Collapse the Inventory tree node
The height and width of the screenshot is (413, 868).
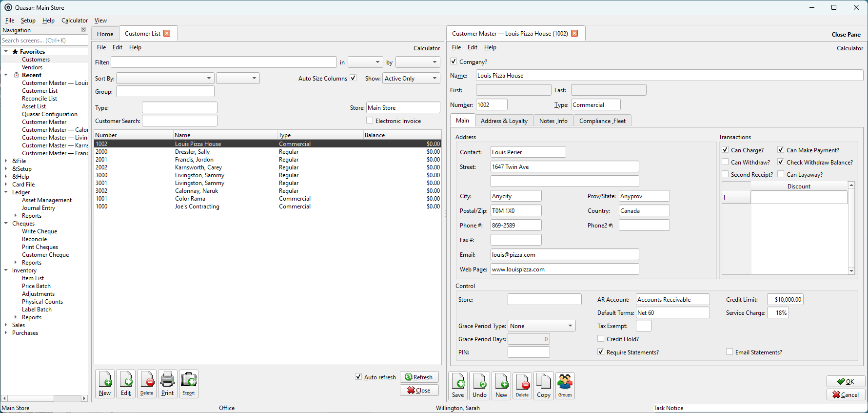pyautogui.click(x=6, y=270)
